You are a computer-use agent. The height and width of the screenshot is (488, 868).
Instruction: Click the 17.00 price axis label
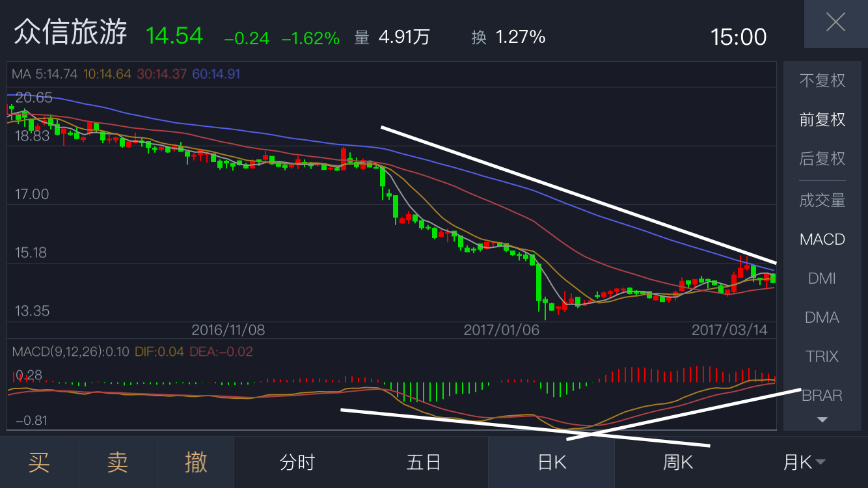tap(32, 194)
